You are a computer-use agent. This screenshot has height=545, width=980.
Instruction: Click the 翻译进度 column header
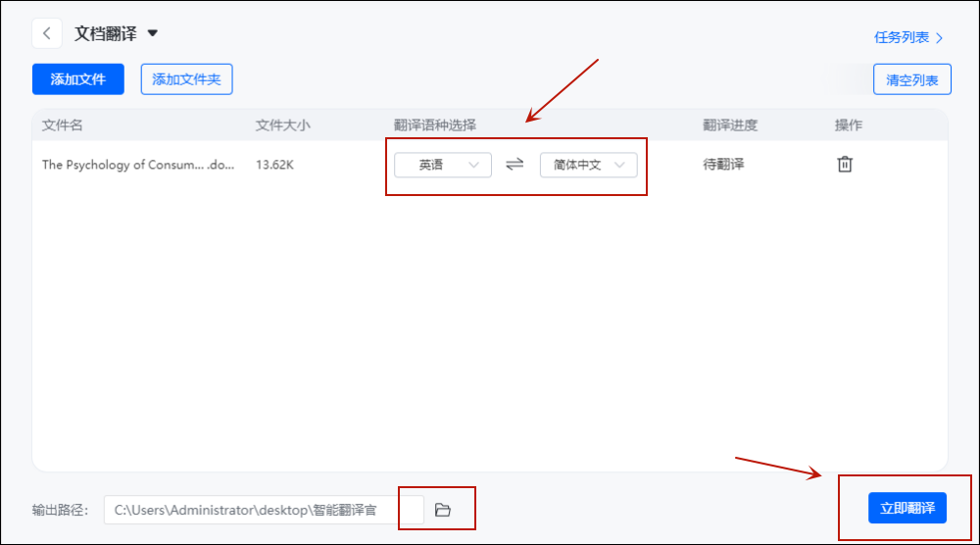[730, 125]
